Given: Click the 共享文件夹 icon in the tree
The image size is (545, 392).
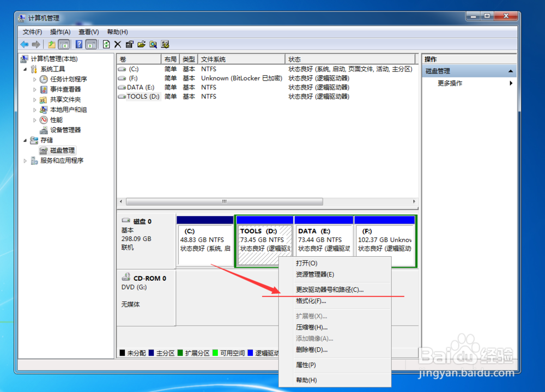Looking at the screenshot, I should pos(44,100).
